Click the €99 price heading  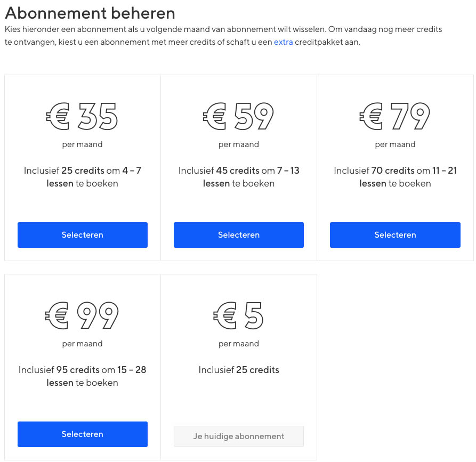82,315
